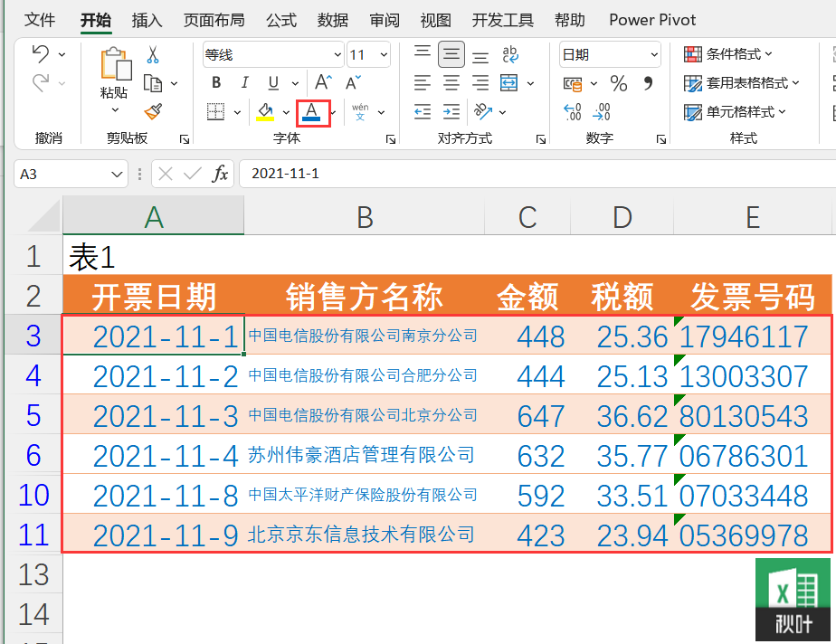Apply cell borders icon
This screenshot has width=836, height=644.
click(215, 111)
